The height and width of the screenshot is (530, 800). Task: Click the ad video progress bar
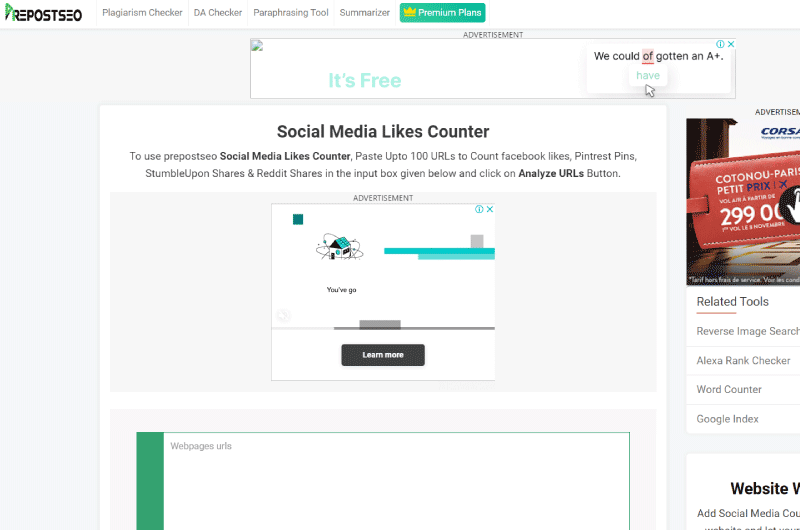point(383,328)
